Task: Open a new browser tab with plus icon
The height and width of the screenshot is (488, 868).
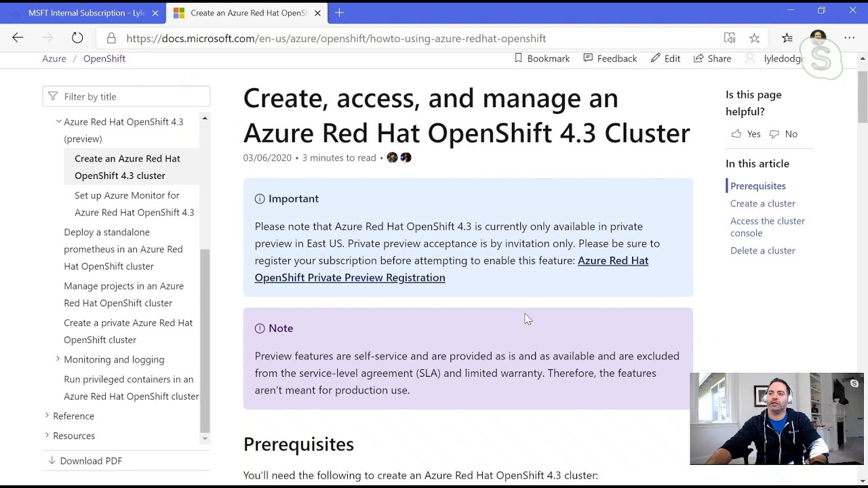Action: pyautogui.click(x=339, y=12)
